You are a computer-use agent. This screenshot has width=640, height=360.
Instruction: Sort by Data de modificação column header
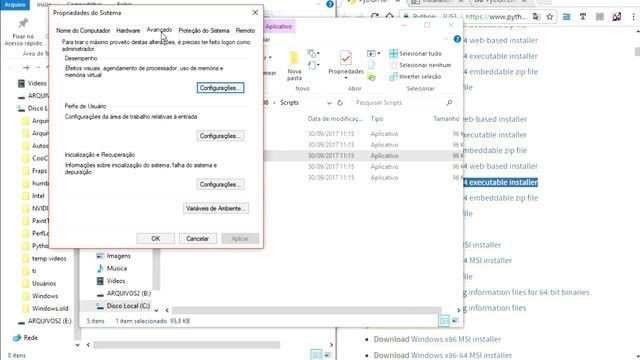coord(335,119)
